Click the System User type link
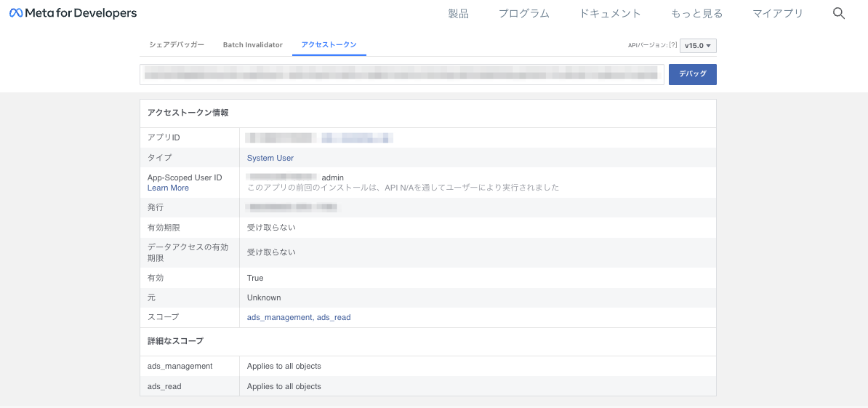The width and height of the screenshot is (868, 408). (x=270, y=158)
